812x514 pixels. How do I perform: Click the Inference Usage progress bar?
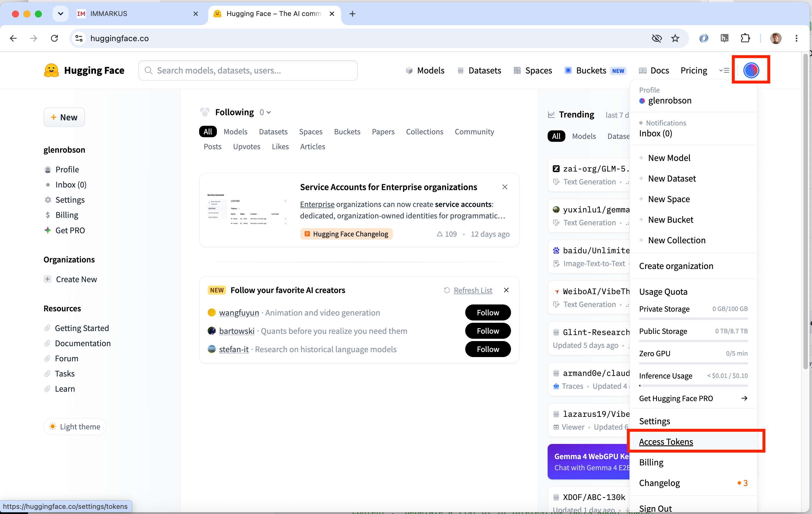tap(693, 385)
